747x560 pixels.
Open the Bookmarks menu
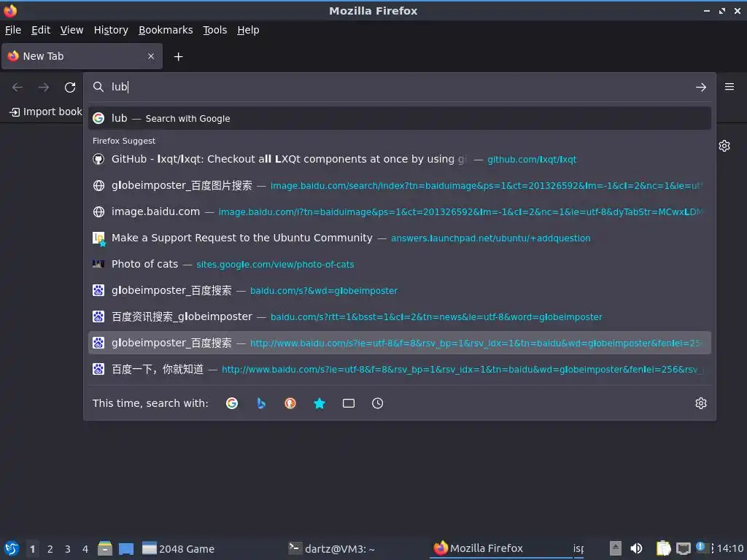[166, 30]
